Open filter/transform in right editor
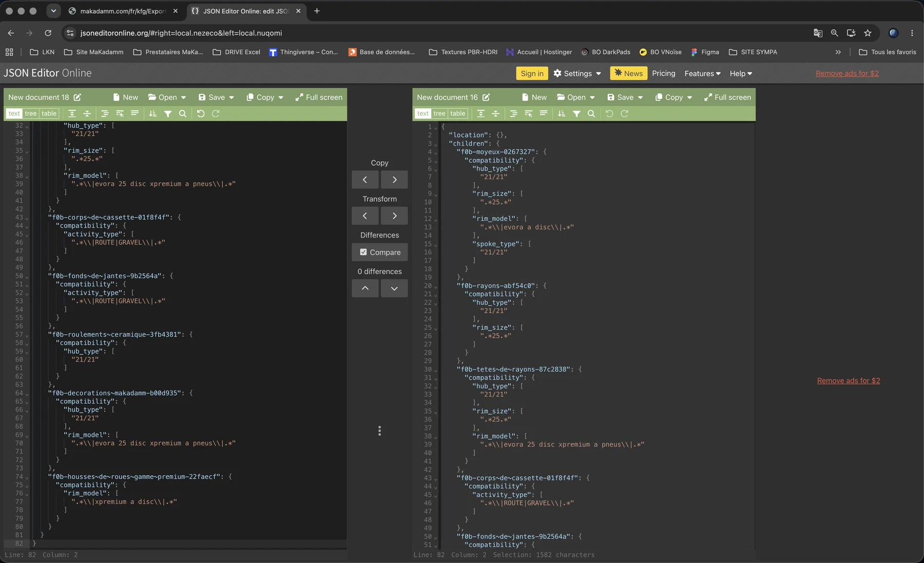The height and width of the screenshot is (563, 924). (x=576, y=114)
